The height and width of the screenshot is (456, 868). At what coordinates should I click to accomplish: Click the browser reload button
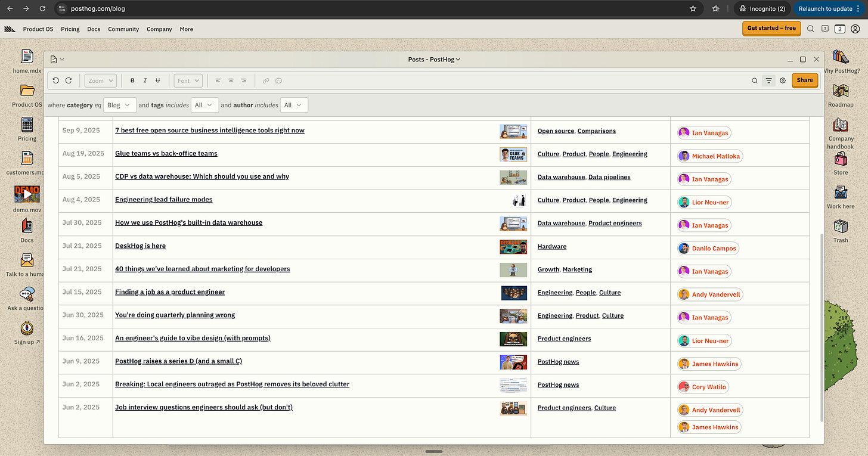coord(42,8)
